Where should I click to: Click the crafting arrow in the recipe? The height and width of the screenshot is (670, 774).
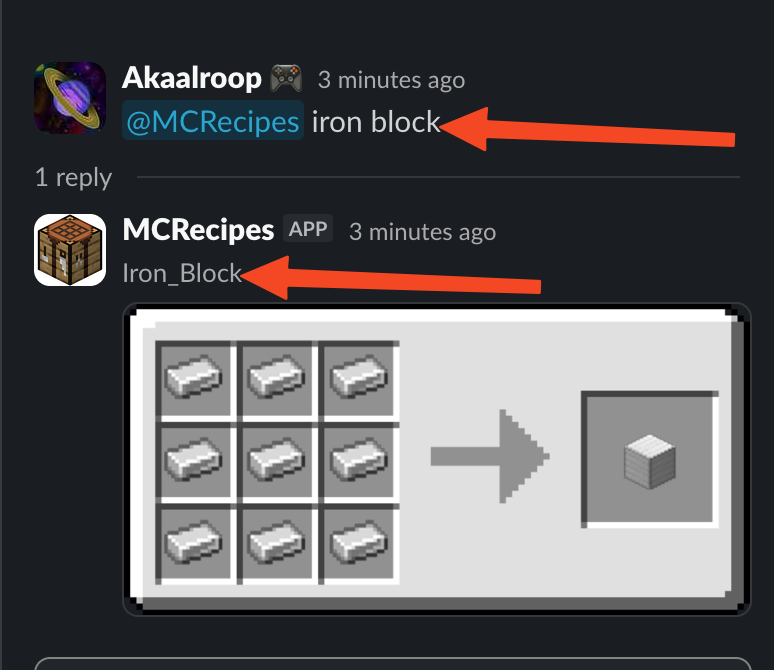[x=490, y=456]
